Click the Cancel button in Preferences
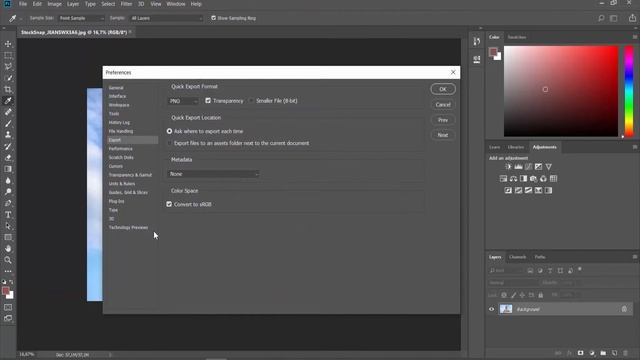 [443, 104]
